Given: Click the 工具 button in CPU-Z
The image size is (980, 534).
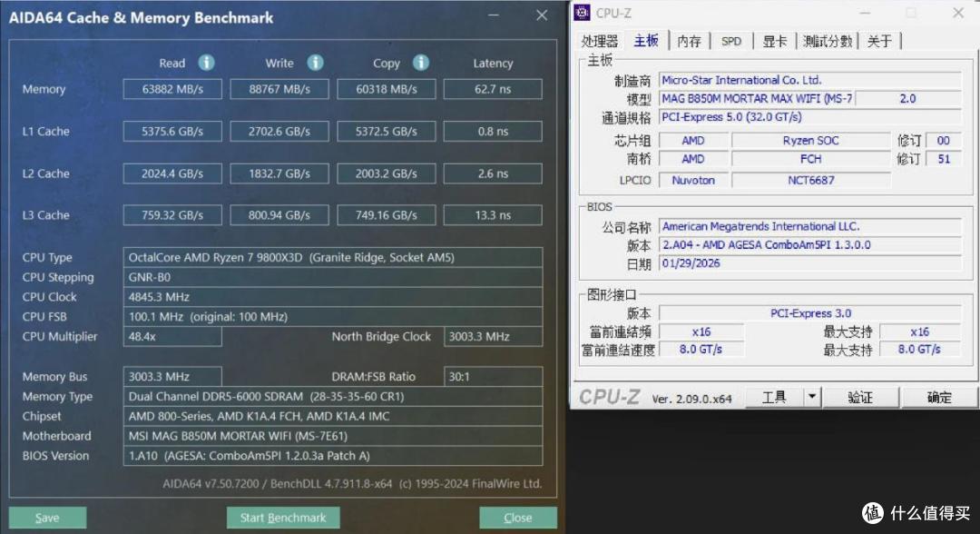Looking at the screenshot, I should click(774, 397).
